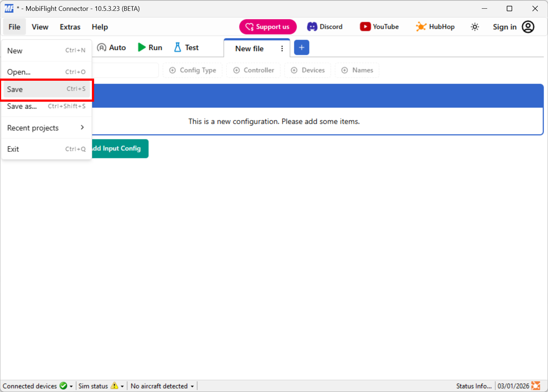Viewport: 548px width, 392px height.
Task: Click the green Run icon
Action: coord(142,47)
